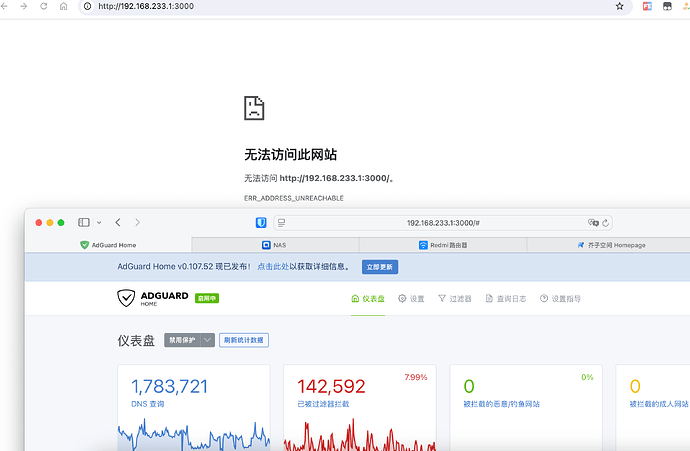Click the translate icon in Safari address bar
Viewport: 690px width, 451px height.
[x=593, y=223]
